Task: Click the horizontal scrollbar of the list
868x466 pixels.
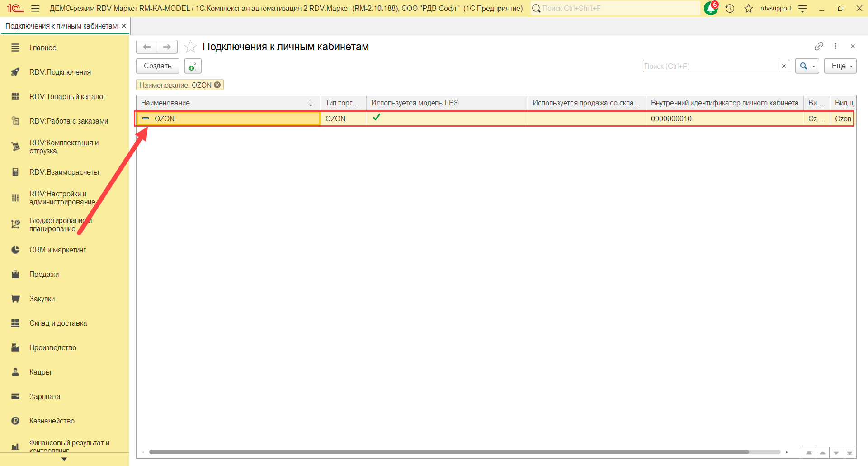Action: click(x=449, y=452)
